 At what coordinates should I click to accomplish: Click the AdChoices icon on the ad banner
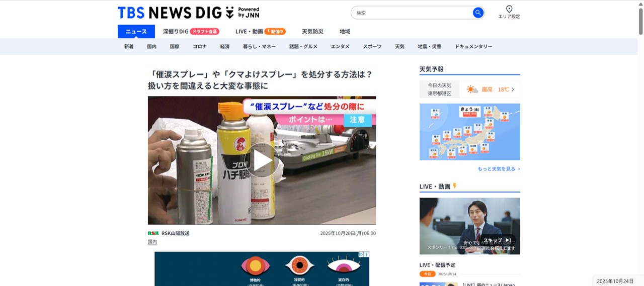[361, 255]
